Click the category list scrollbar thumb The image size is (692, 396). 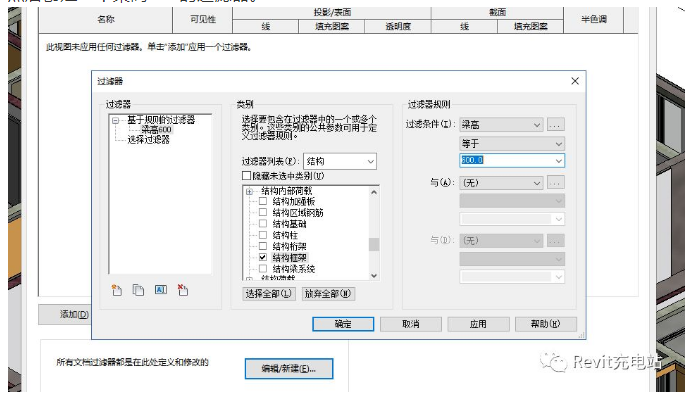coord(374,244)
